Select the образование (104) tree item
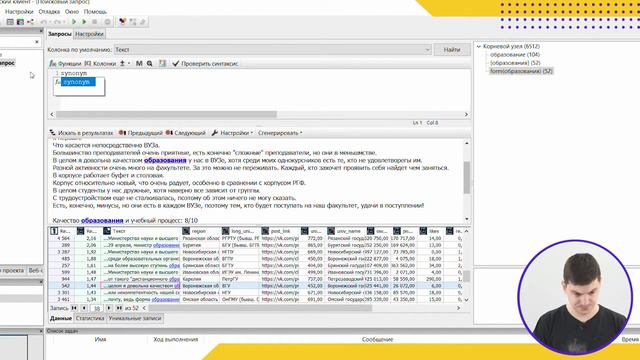Image resolution: width=640 pixels, height=360 pixels. (515, 55)
